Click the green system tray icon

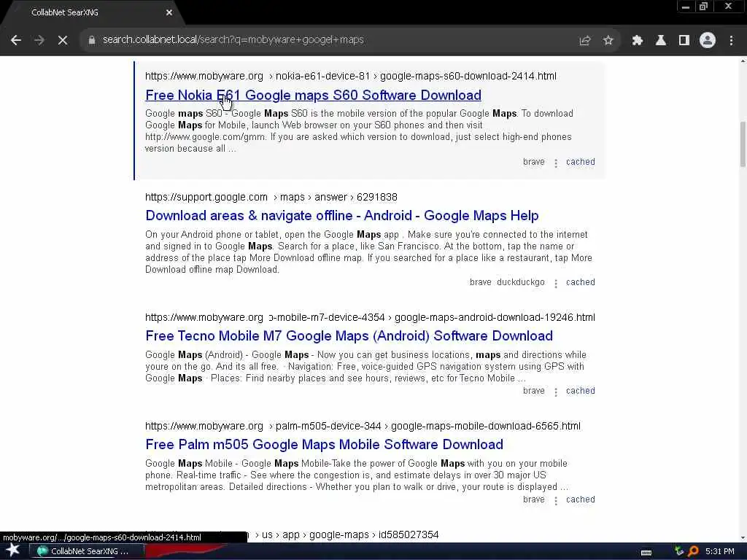pyautogui.click(x=679, y=551)
